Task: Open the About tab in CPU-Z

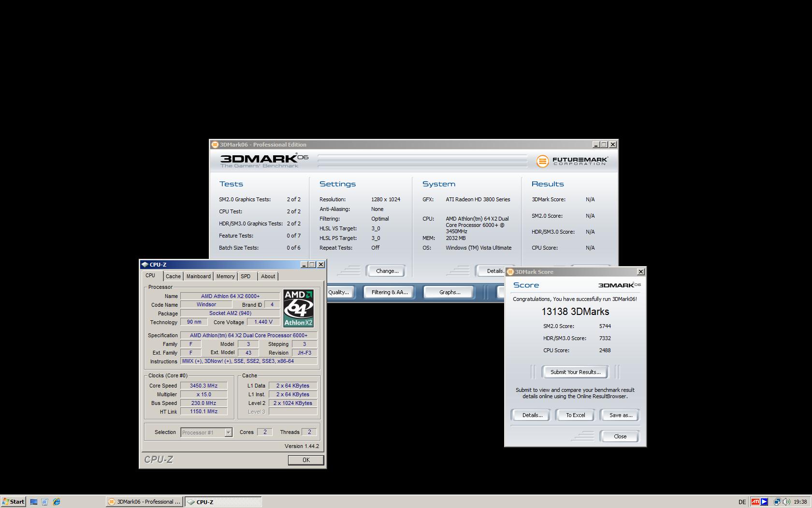Action: [x=268, y=276]
